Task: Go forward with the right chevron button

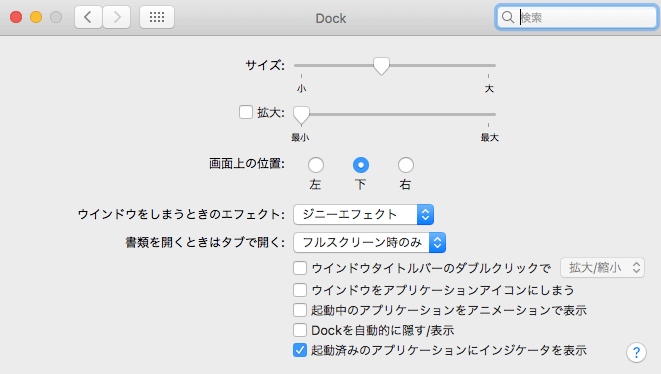Action: [x=117, y=17]
